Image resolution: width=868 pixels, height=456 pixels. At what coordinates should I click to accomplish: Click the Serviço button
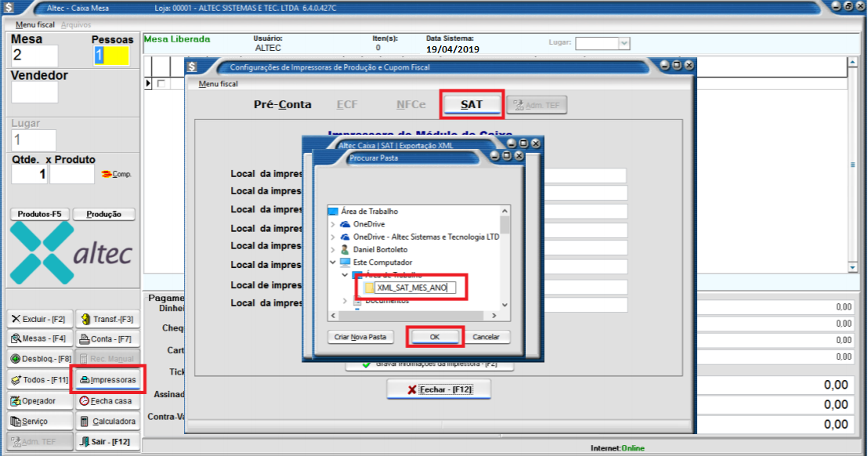(39, 422)
